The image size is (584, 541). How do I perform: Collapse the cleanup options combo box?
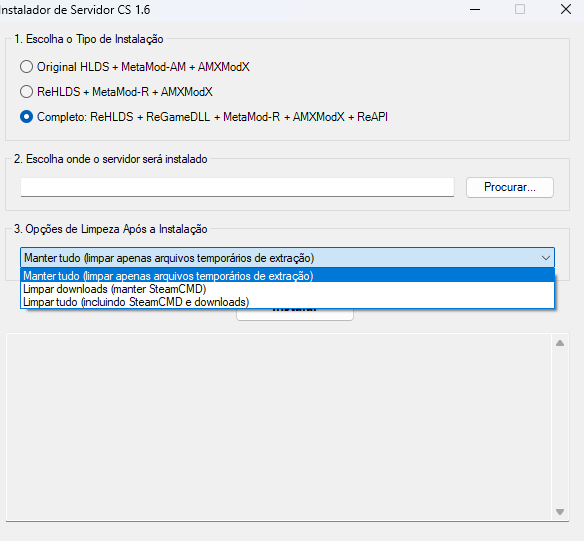287,258
